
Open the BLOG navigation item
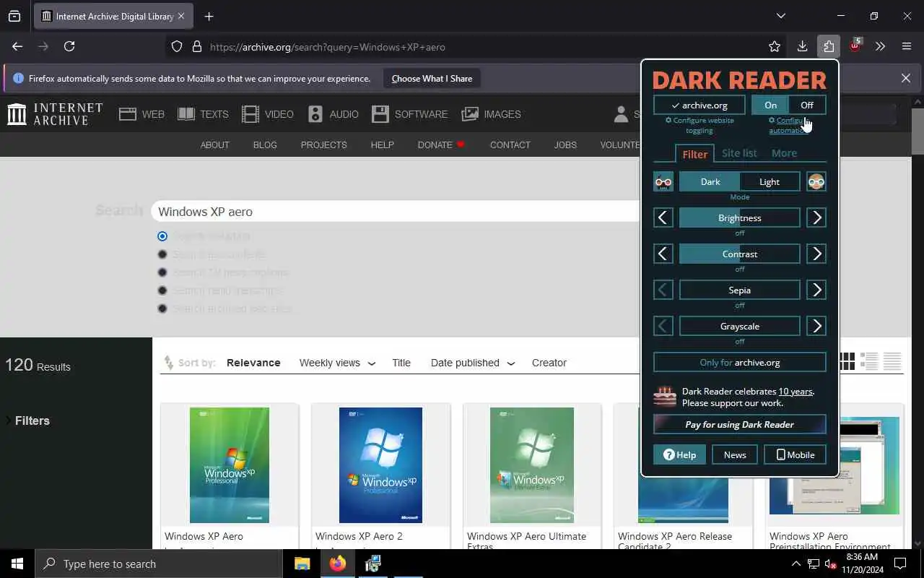265,144
